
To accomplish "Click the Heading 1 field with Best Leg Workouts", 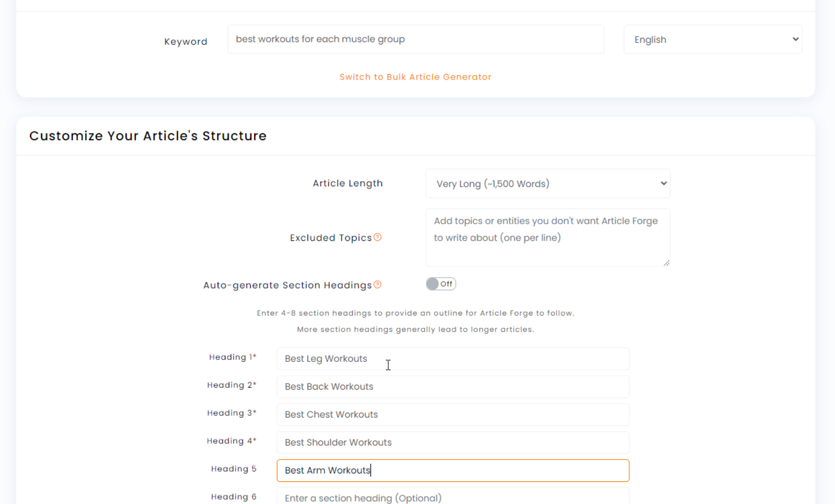I will (x=453, y=359).
